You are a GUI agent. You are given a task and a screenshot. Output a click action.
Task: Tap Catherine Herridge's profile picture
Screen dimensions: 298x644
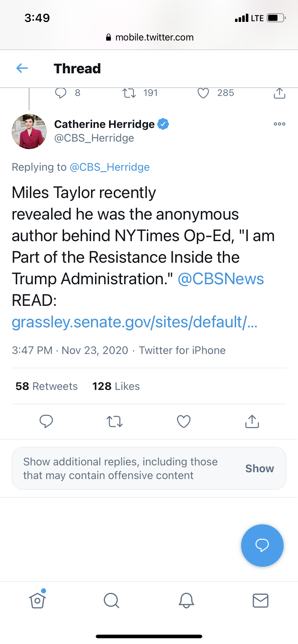pyautogui.click(x=29, y=132)
